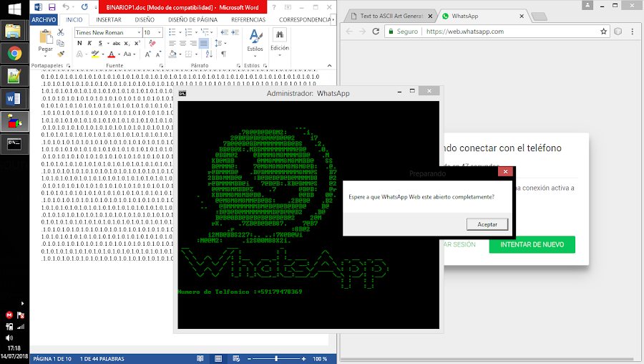Align paragraph to the left
Image resolution: width=644 pixels, height=364 pixels.
(172, 43)
